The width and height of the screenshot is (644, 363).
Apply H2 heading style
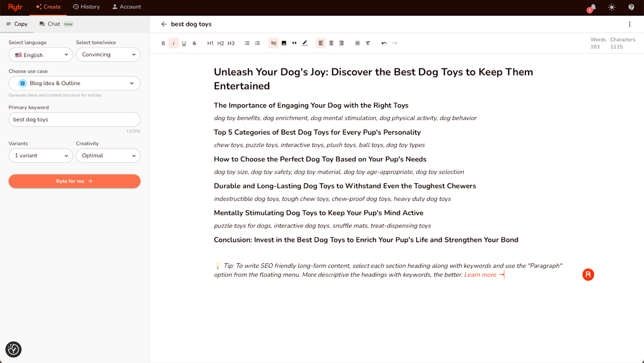pyautogui.click(x=221, y=43)
